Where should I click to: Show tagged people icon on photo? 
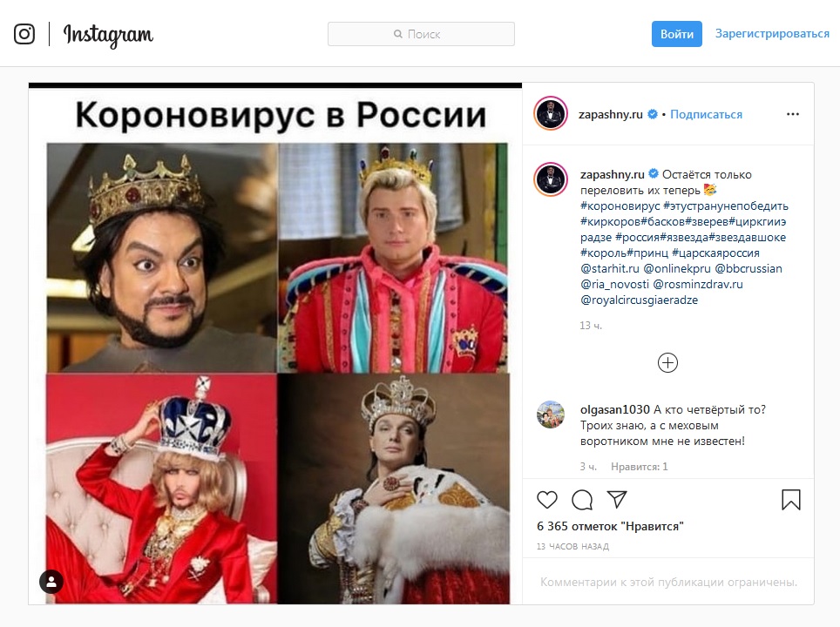[51, 582]
